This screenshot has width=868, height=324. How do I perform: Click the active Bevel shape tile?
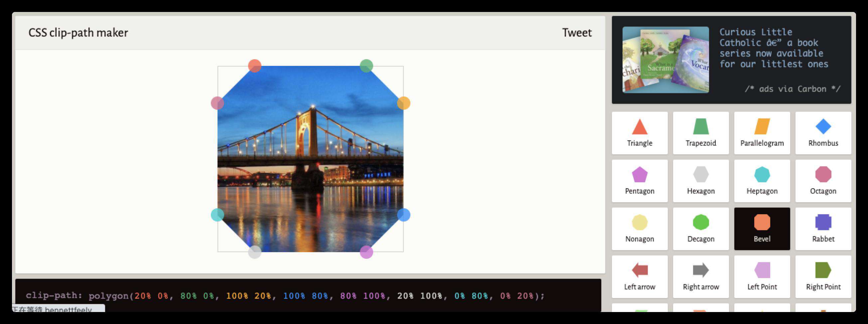(x=762, y=229)
